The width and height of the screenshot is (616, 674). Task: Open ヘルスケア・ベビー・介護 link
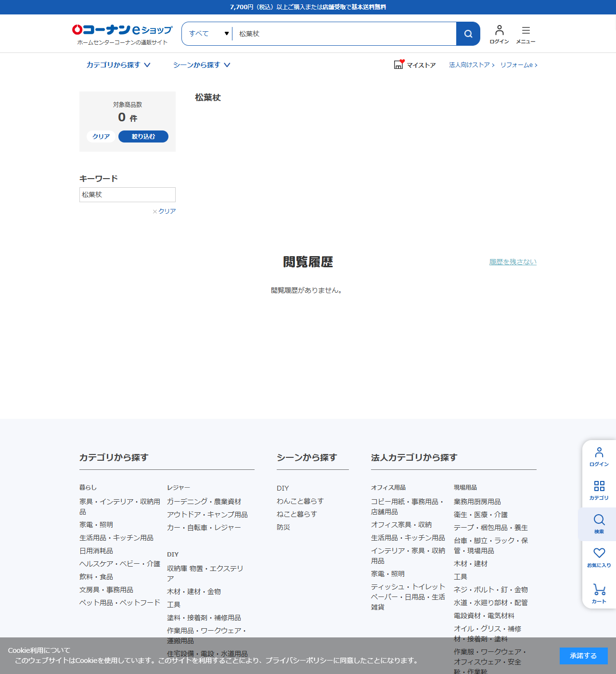(120, 564)
